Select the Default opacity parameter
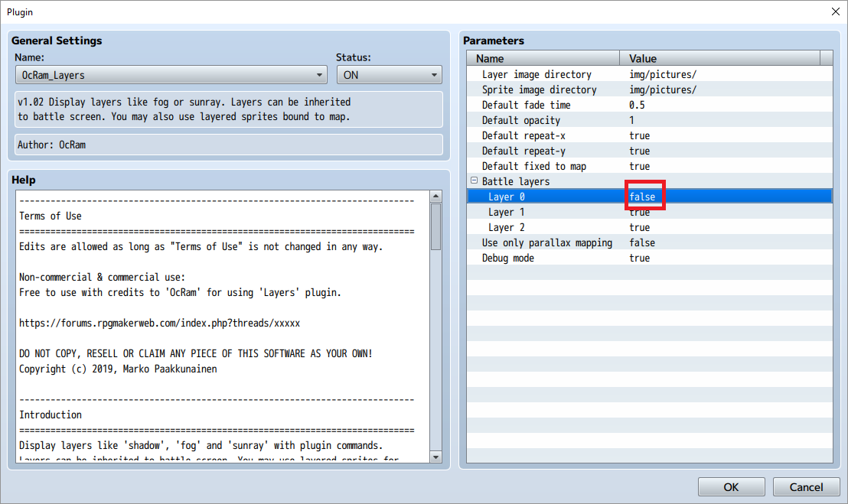This screenshot has height=504, width=848. point(650,120)
